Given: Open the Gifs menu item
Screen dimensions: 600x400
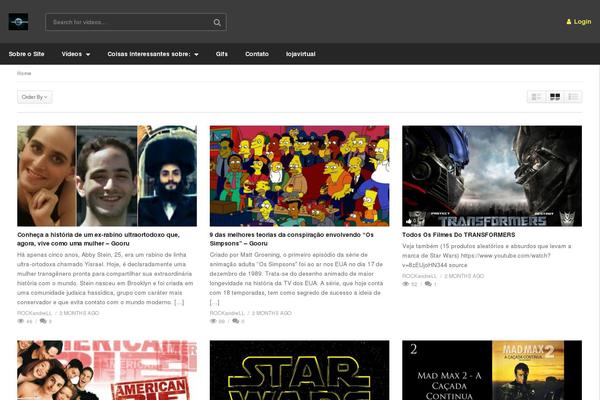Looking at the screenshot, I should pyautogui.click(x=222, y=54).
